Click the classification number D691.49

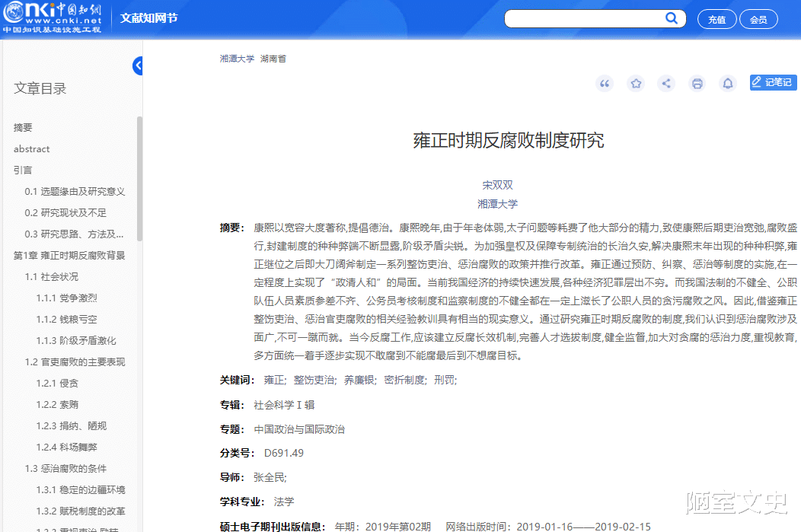283,454
